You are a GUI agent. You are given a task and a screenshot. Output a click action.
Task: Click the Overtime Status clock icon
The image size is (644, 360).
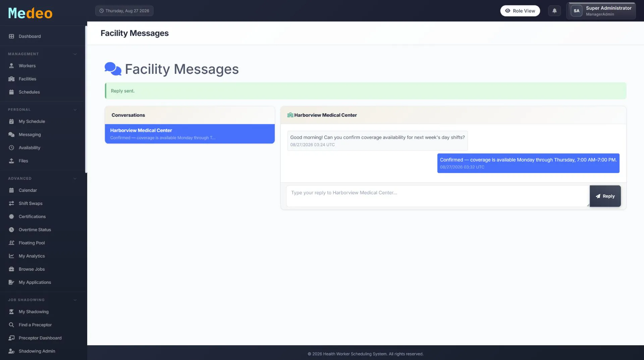11,230
